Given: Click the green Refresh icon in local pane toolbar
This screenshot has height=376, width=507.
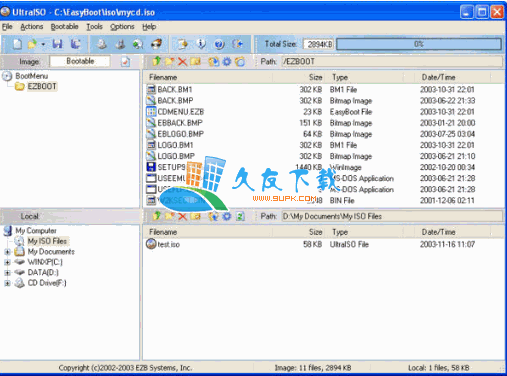Looking at the screenshot, I should (x=240, y=216).
